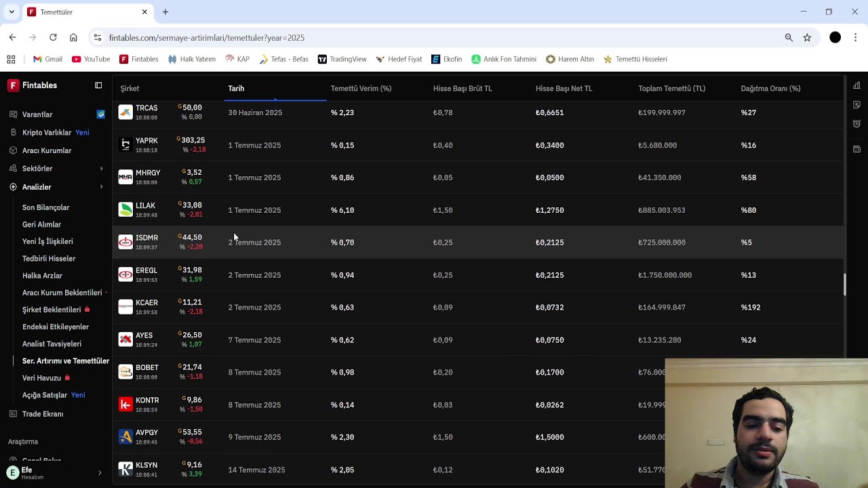The image size is (868, 488).
Task: Open YouTube bookmark
Action: (91, 59)
